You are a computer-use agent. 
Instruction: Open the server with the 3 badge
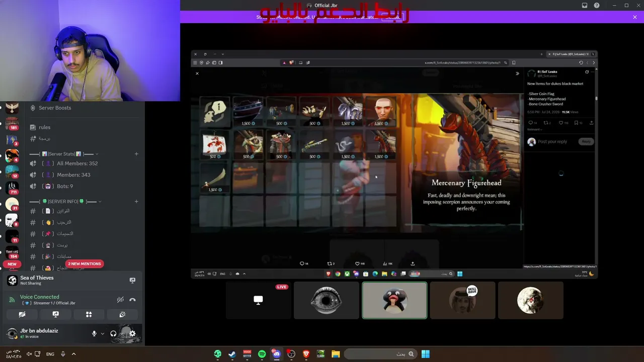click(x=12, y=139)
